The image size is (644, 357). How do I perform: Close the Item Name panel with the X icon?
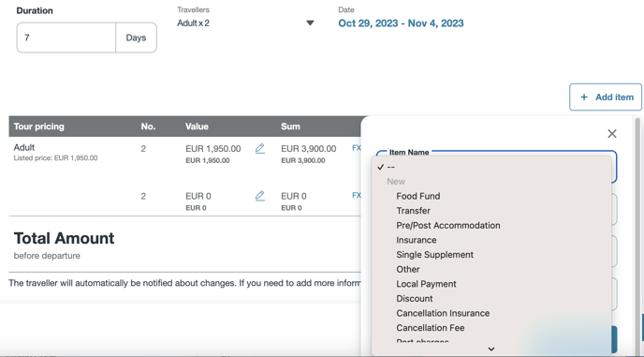click(612, 134)
